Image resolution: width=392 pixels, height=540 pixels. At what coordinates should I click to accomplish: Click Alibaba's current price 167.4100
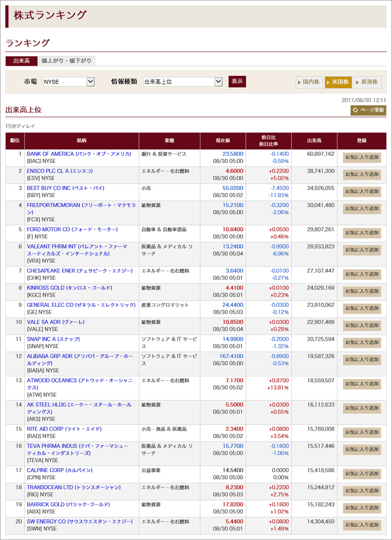tap(231, 357)
